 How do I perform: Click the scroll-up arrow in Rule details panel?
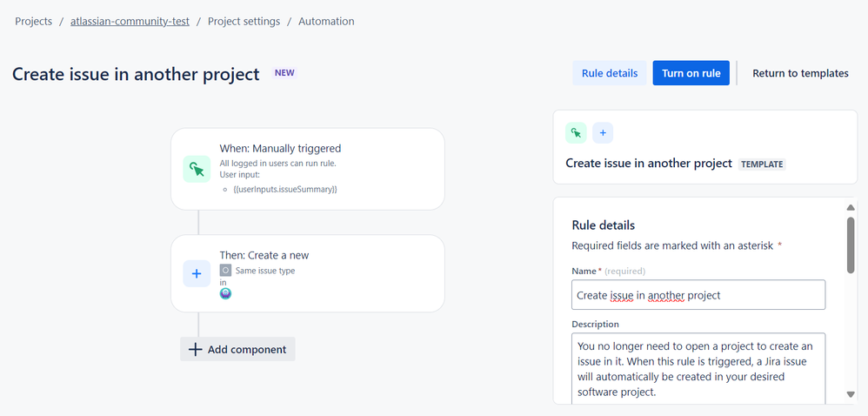coord(851,208)
